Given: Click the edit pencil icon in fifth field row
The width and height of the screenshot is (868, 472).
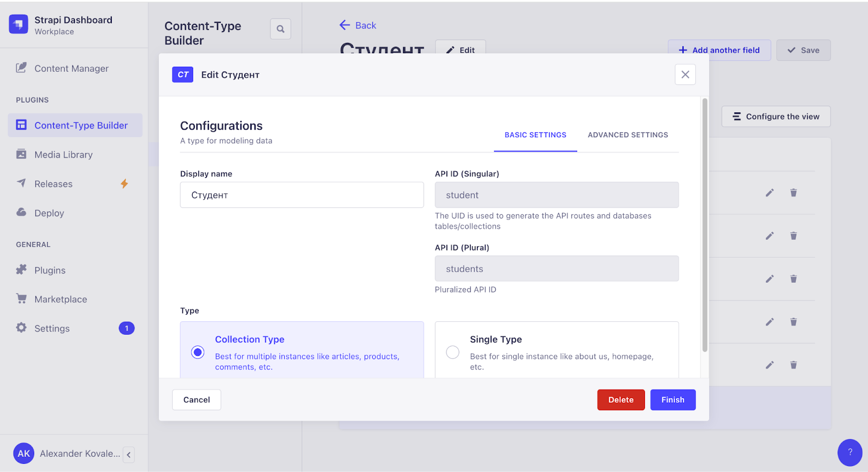Looking at the screenshot, I should click(x=769, y=365).
